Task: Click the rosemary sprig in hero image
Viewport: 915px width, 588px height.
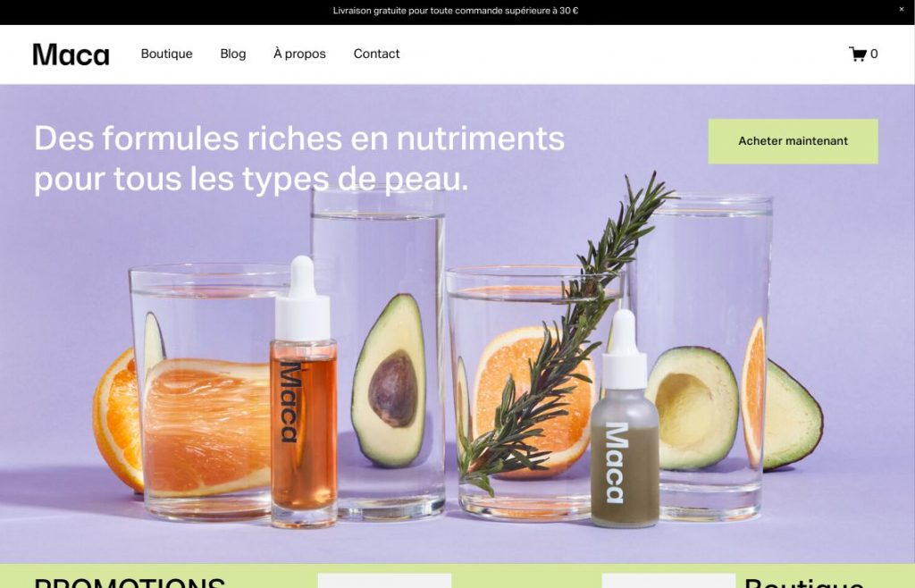Action: (565, 332)
